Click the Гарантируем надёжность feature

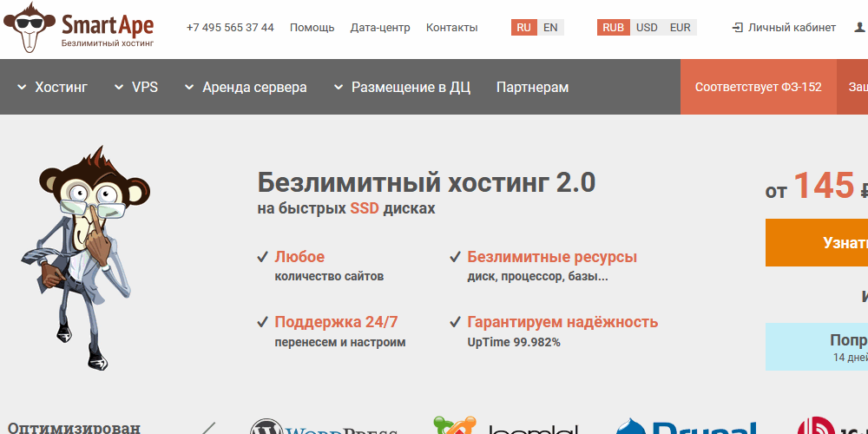click(x=554, y=331)
